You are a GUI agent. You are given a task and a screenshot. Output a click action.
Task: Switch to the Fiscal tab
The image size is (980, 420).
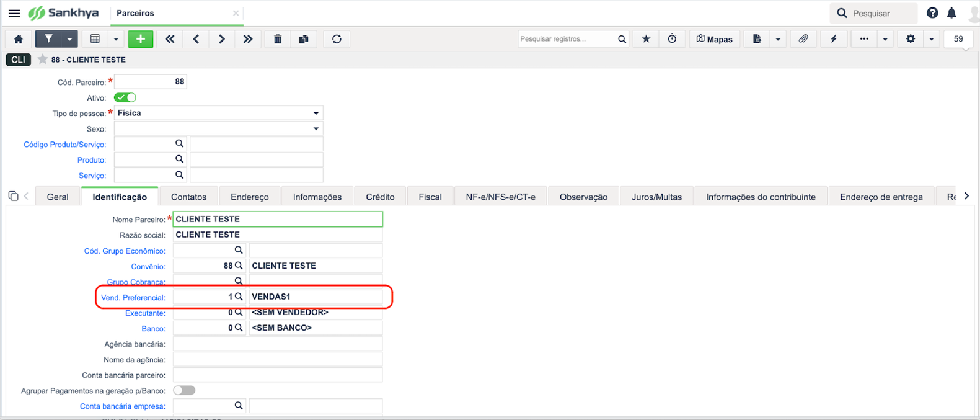(430, 197)
